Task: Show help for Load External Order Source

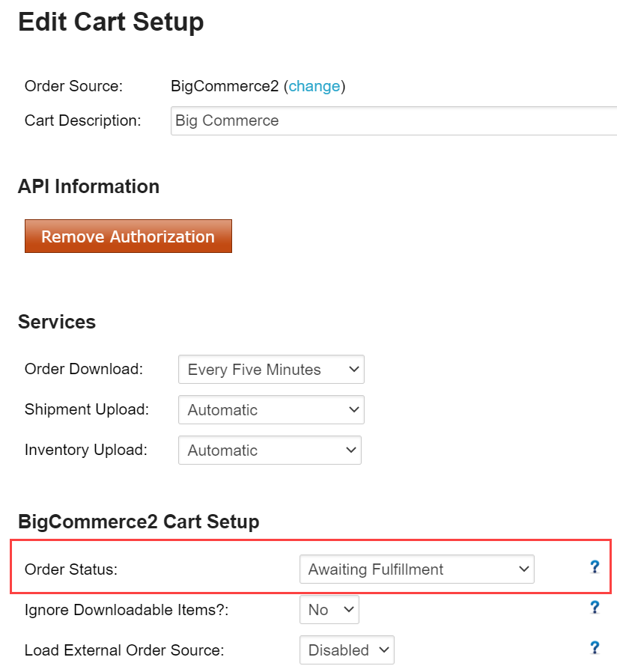Action: 595,648
